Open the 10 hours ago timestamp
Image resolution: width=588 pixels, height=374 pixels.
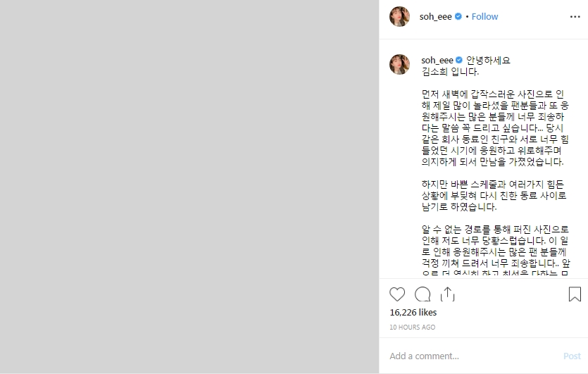[412, 327]
